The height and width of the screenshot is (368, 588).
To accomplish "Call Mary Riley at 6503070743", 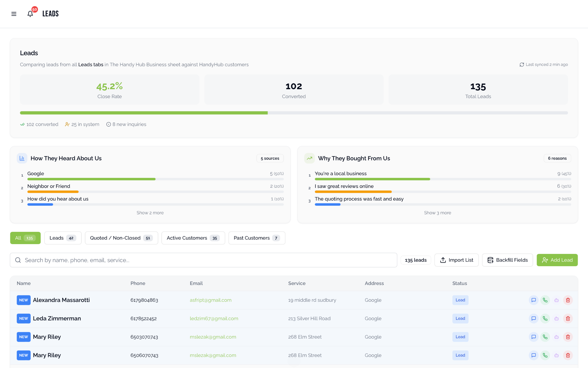I will pos(545,337).
